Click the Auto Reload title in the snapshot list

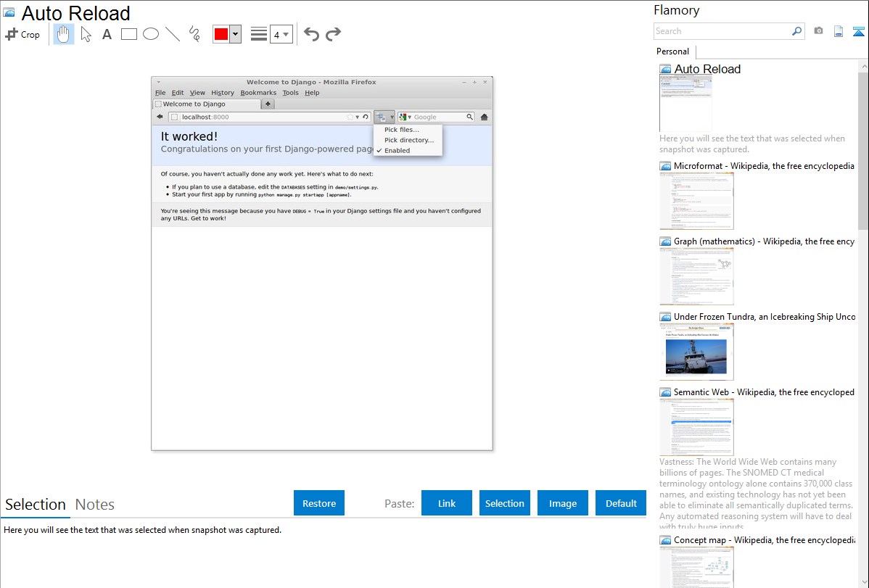pyautogui.click(x=707, y=70)
